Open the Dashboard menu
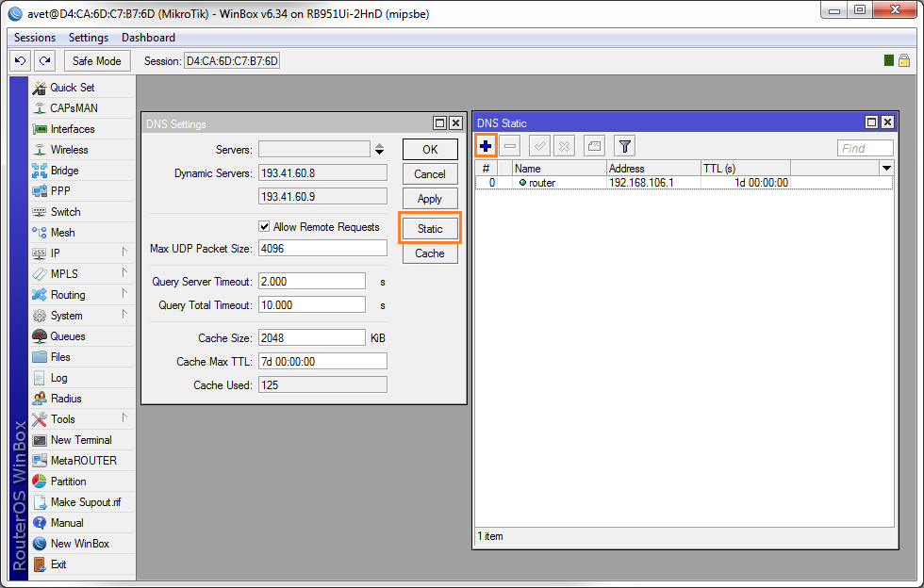 (148, 38)
